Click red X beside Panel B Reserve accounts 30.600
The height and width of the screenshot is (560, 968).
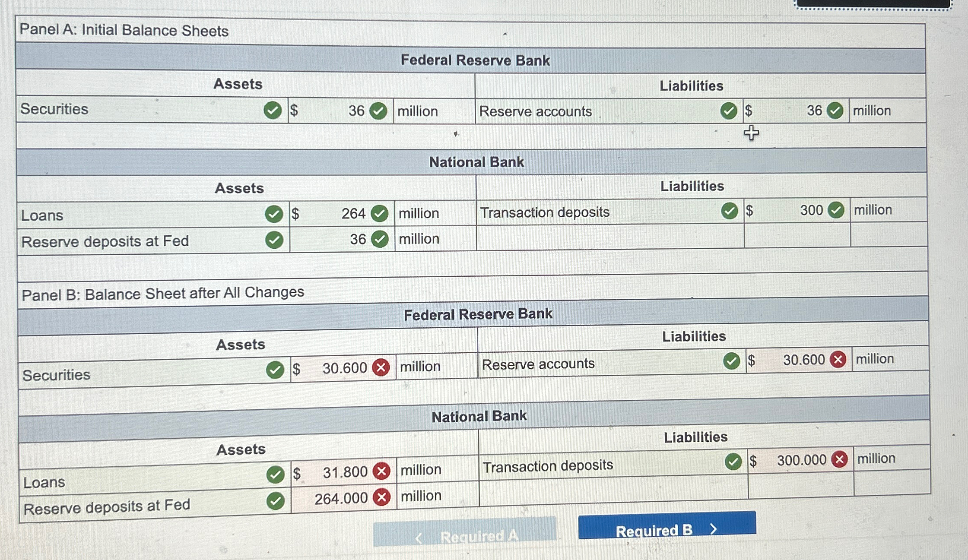[838, 359]
